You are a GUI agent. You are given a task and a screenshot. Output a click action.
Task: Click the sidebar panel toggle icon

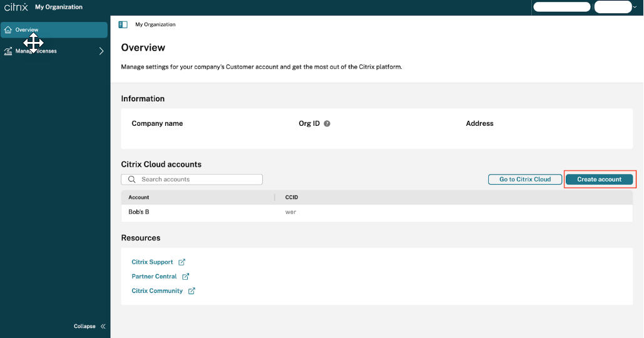pyautogui.click(x=123, y=24)
